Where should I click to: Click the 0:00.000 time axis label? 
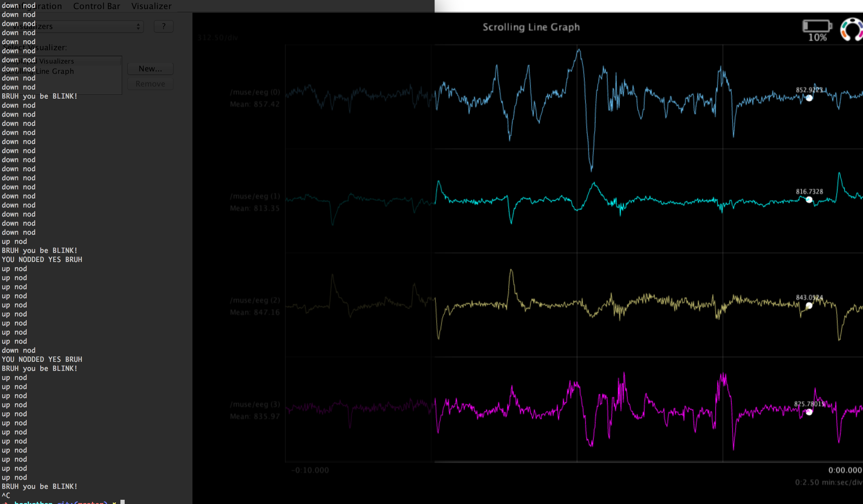pos(845,470)
